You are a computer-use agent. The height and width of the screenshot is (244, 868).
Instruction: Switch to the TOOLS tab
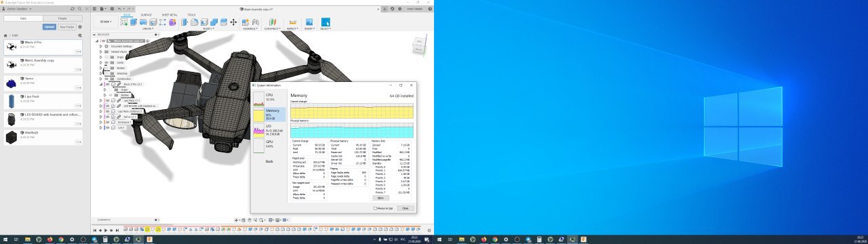click(x=191, y=15)
